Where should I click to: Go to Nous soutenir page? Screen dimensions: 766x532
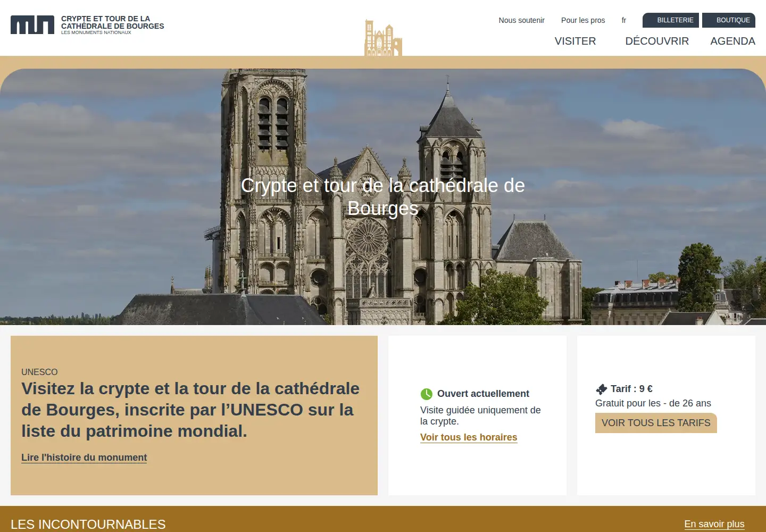521,20
